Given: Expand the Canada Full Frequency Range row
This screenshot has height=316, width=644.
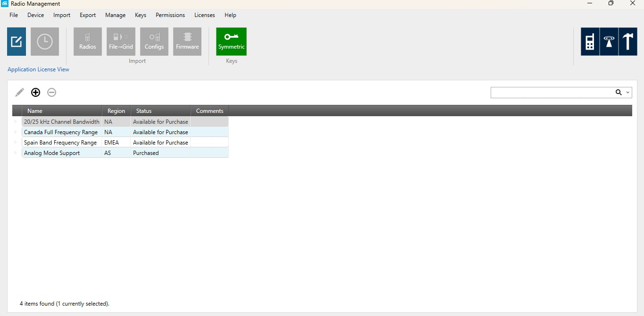Looking at the screenshot, I should 16,132.
